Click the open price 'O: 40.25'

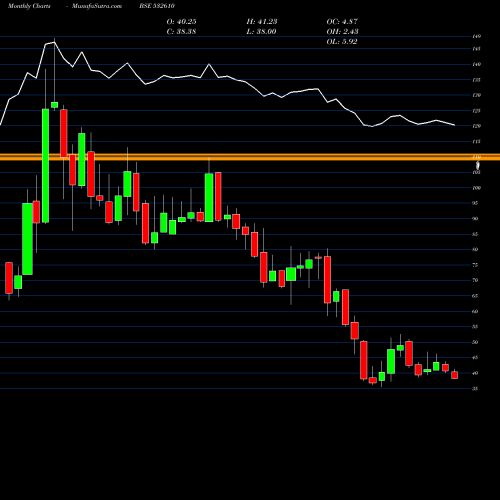coord(181,22)
